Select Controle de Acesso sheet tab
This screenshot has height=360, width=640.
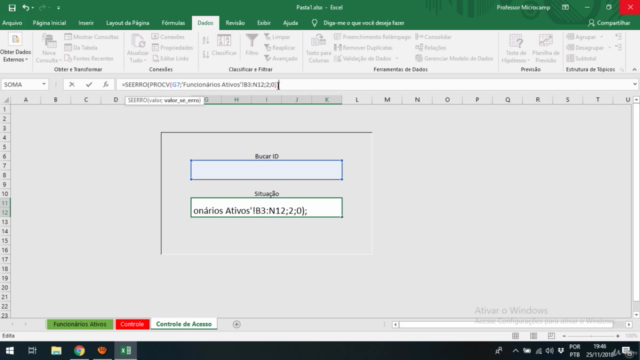click(184, 324)
